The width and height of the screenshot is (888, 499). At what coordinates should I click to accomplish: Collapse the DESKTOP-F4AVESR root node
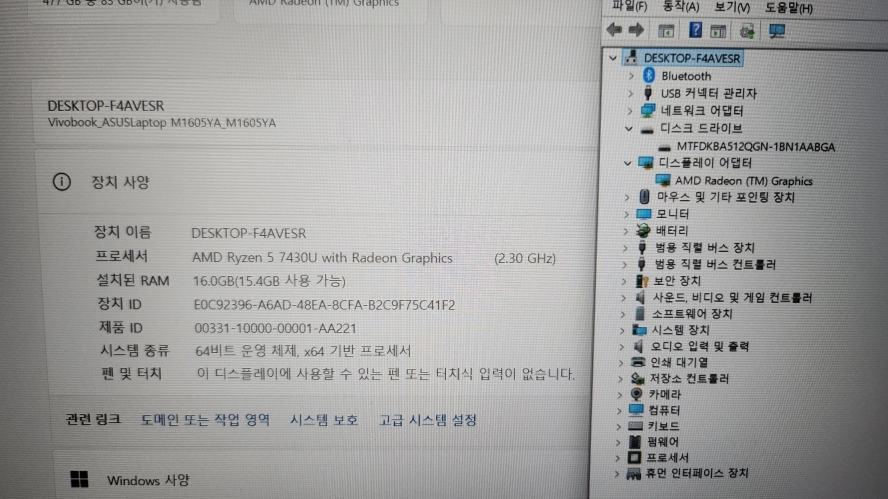tap(613, 58)
